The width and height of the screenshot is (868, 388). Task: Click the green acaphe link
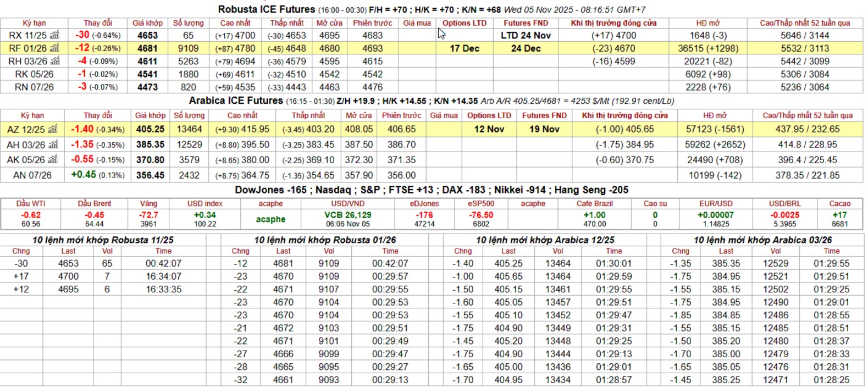coord(270,219)
